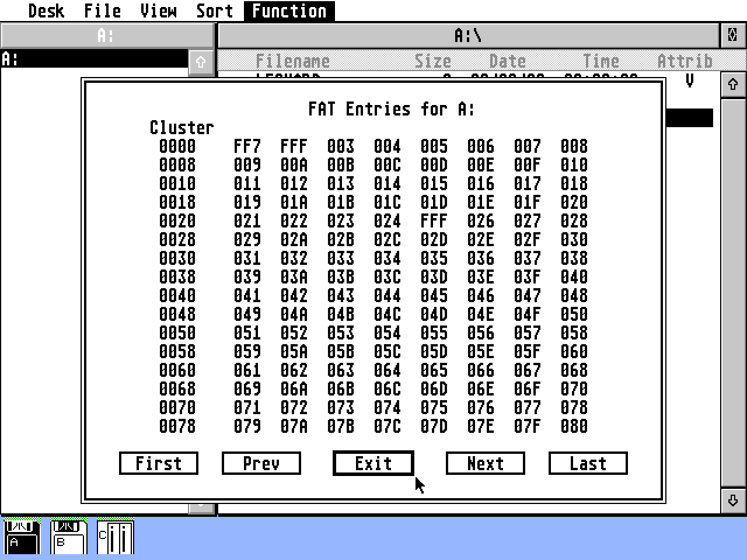The height and width of the screenshot is (560, 747).
Task: Click FAT entry 06D
Action: 434,388
